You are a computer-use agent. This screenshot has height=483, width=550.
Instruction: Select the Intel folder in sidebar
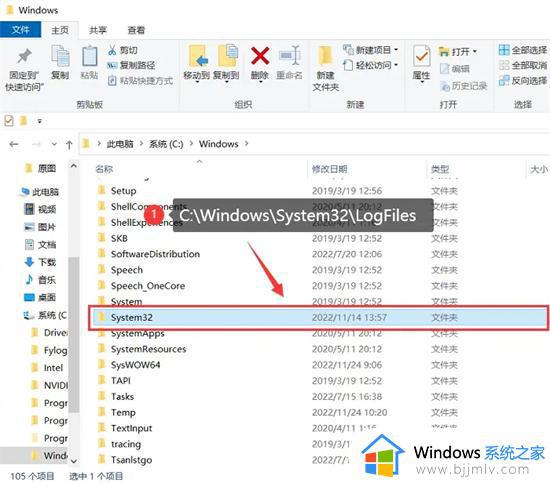click(x=47, y=368)
